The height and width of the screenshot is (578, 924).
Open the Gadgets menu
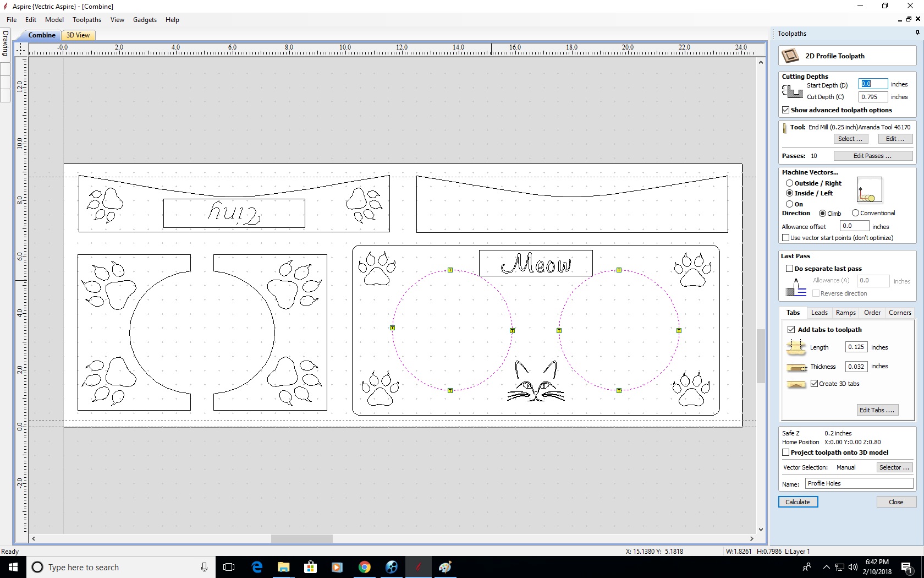[x=145, y=20]
